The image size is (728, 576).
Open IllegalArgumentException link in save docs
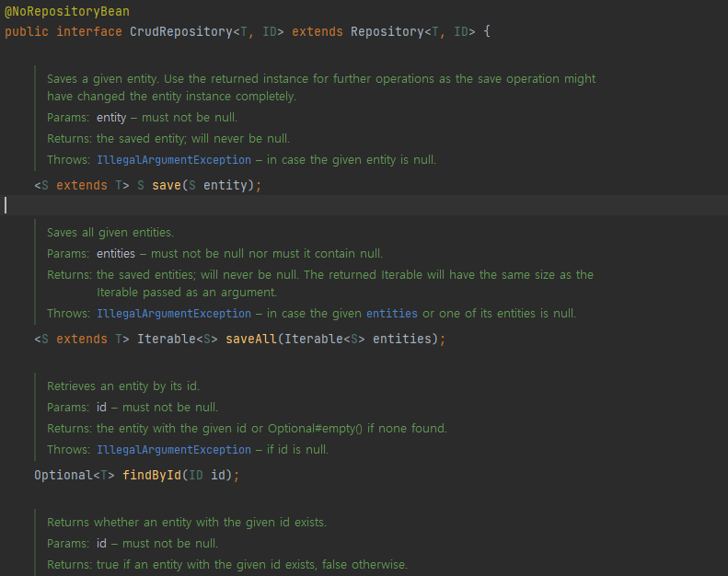(174, 160)
